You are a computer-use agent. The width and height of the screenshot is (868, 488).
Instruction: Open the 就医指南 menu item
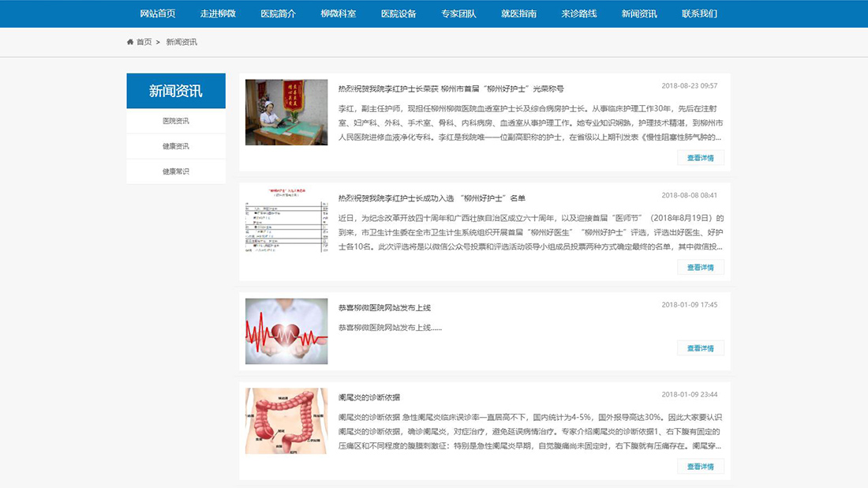pos(519,13)
